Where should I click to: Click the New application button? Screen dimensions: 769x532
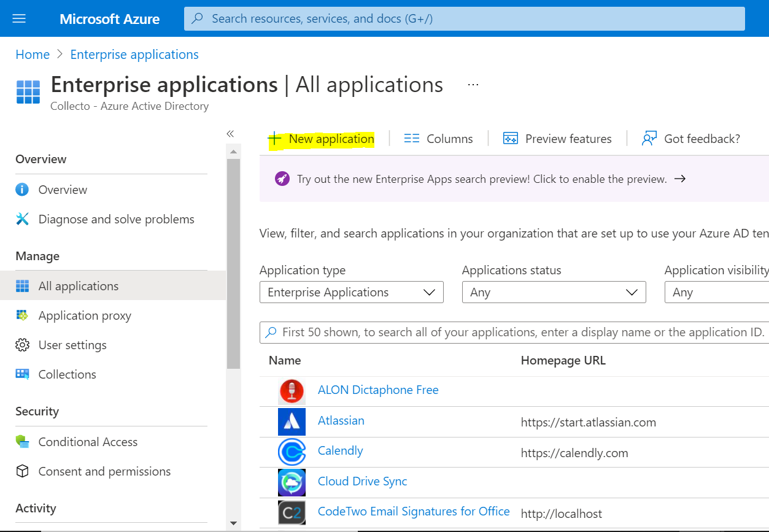(321, 139)
